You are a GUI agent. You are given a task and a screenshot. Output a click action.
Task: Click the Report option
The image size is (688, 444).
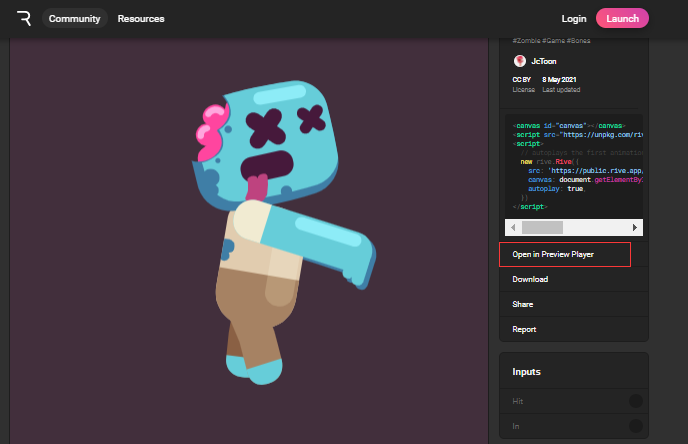(574, 329)
